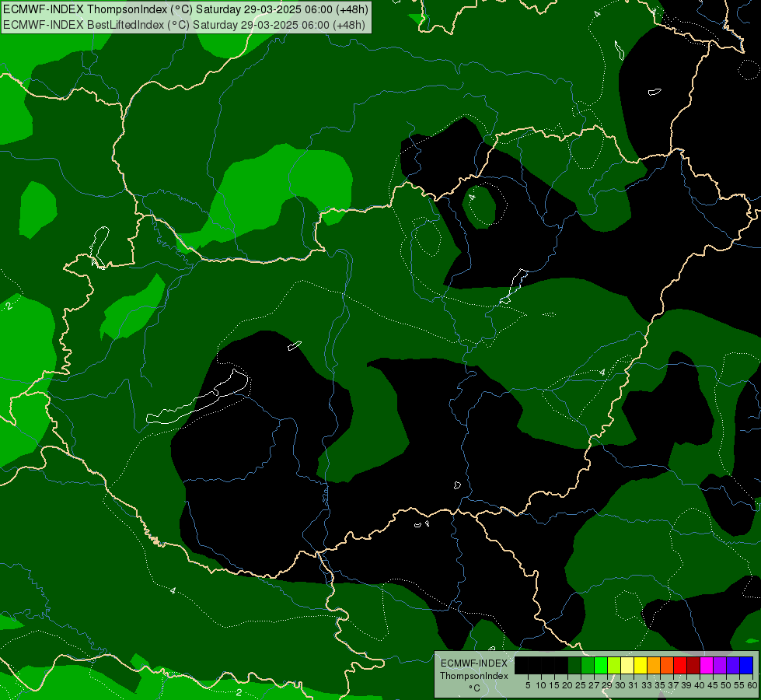Select the yellow 31-33 legend swatch

pos(641,665)
